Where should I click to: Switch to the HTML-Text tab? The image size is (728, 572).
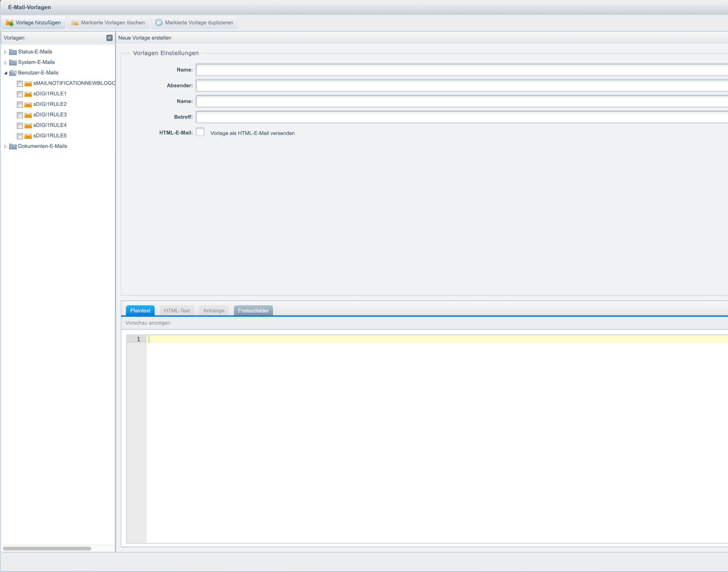(177, 310)
